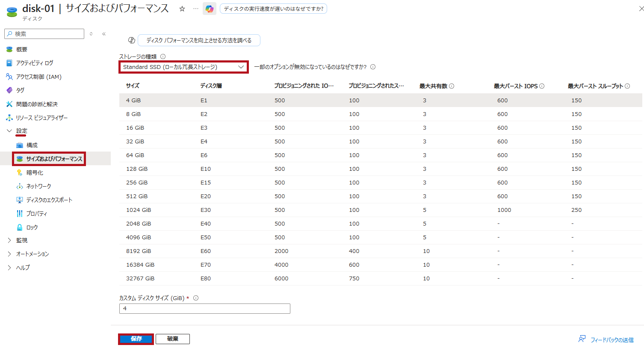This screenshot has height=351, width=644.
Task: Toggle the favorite star for disk-01
Action: (x=182, y=8)
